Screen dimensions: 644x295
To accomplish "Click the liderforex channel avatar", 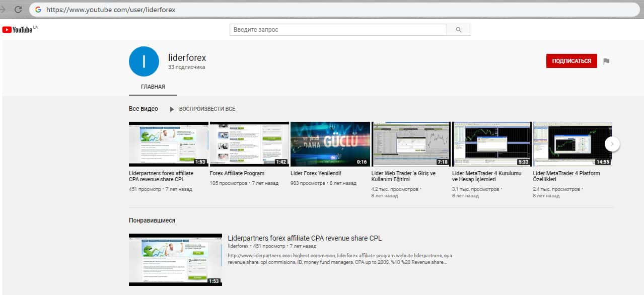I will coord(144,61).
